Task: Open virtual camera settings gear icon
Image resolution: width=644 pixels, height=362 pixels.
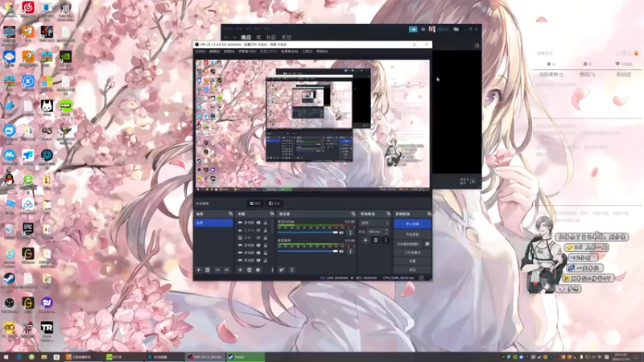Action: click(x=427, y=244)
